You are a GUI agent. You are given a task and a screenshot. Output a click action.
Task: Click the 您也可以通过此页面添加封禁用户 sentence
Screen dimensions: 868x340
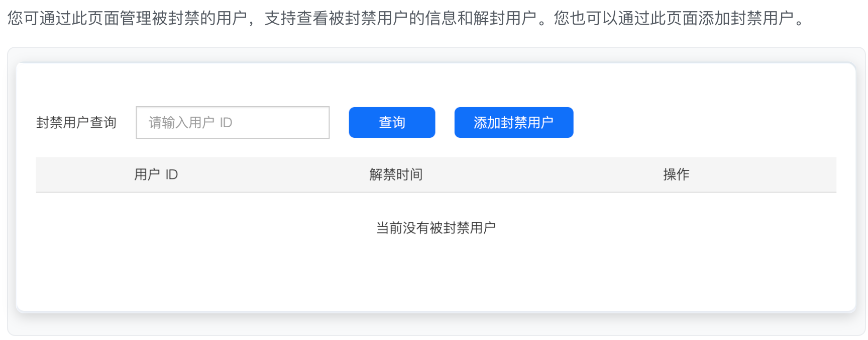click(674, 18)
